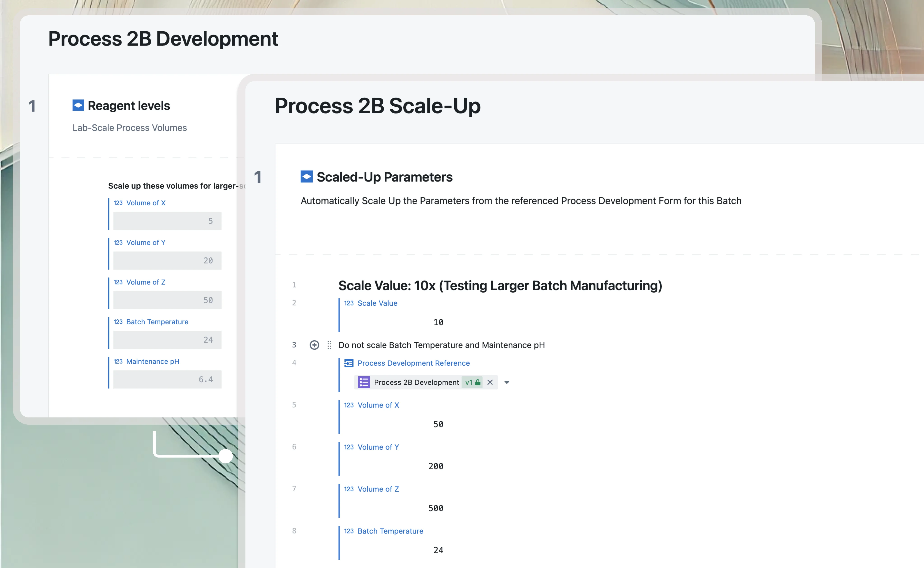Viewport: 924px width, 568px height.
Task: Click the scaled Volume of Y value 200
Action: pos(436,466)
